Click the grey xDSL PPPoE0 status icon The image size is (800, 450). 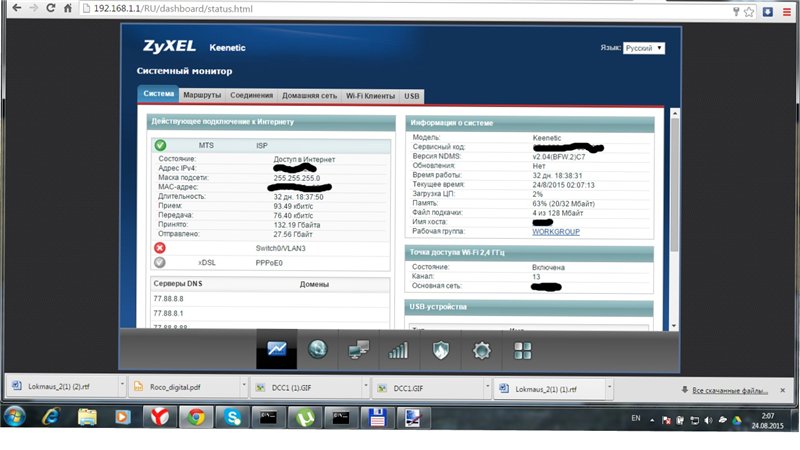160,262
